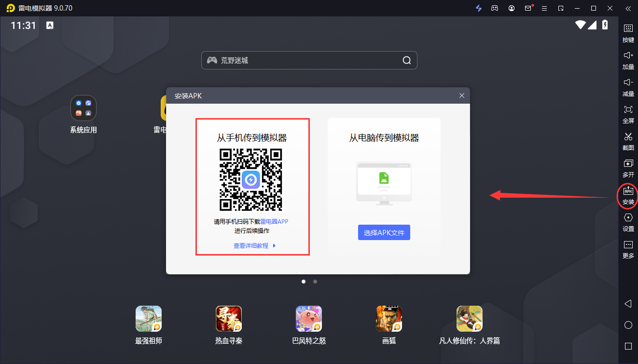
Task: Click the battery charging icon
Action: 605,25
